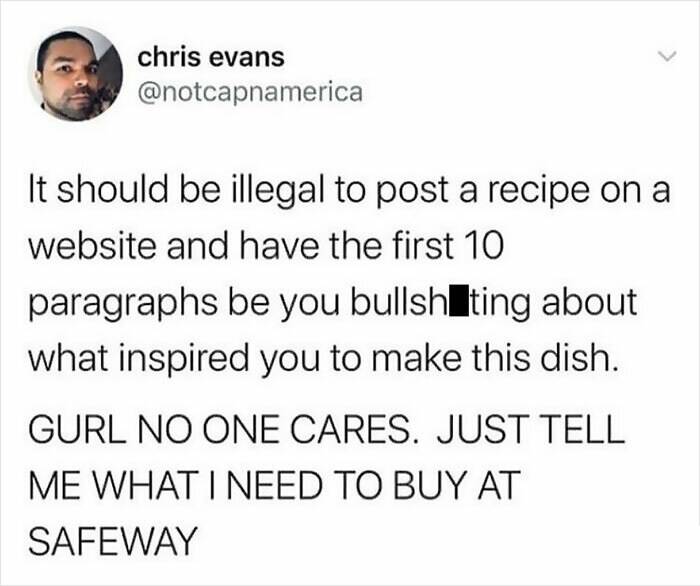The image size is (700, 586).
Task: Open chris evans' profile picture
Action: click(76, 74)
